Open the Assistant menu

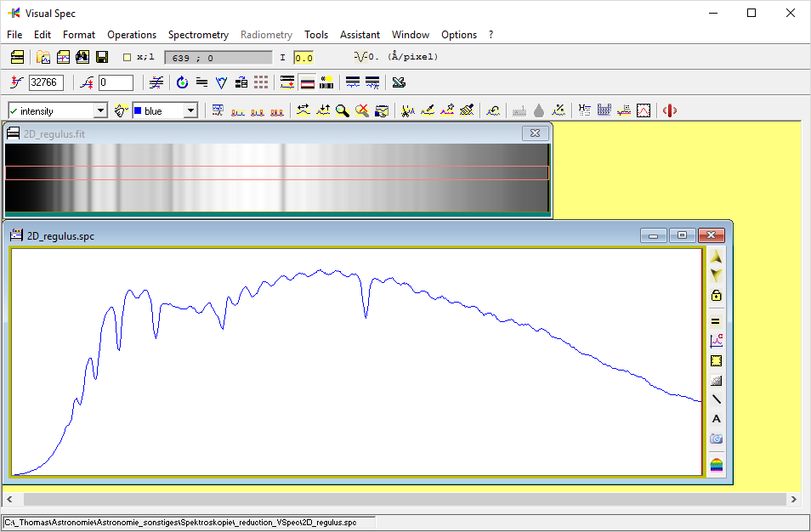pyautogui.click(x=360, y=35)
